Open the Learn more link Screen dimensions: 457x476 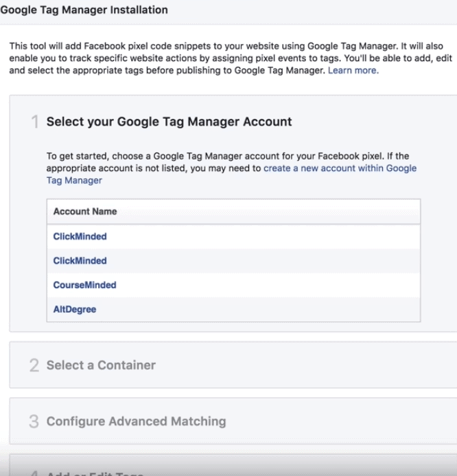pos(353,71)
